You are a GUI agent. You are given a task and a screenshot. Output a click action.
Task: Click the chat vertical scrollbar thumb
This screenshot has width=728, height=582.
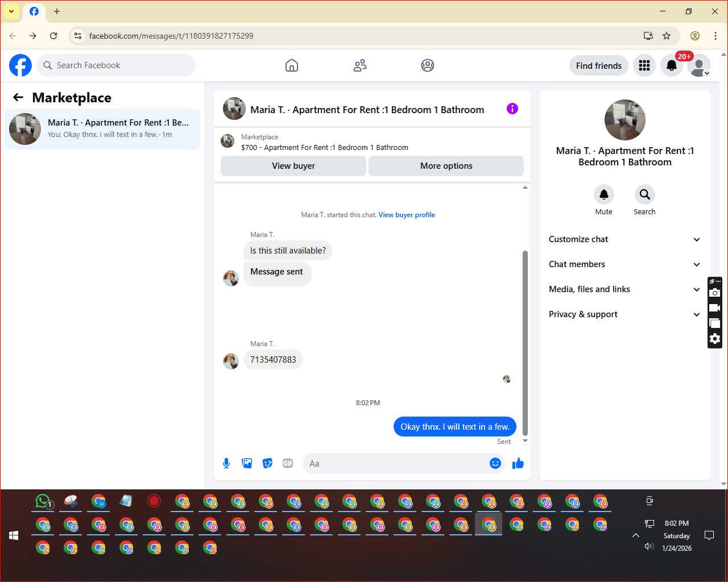pyautogui.click(x=526, y=343)
